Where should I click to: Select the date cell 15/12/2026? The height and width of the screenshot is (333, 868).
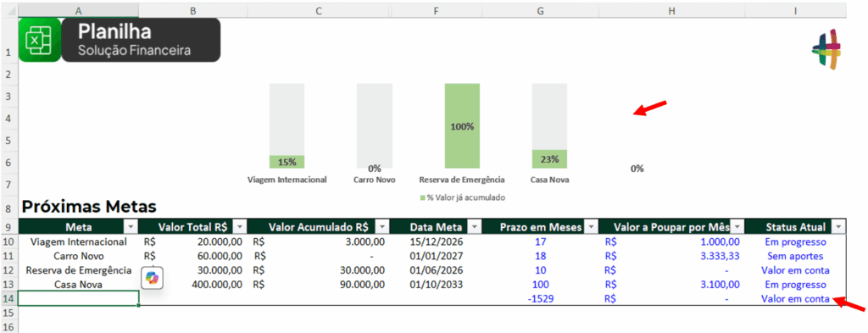click(437, 241)
